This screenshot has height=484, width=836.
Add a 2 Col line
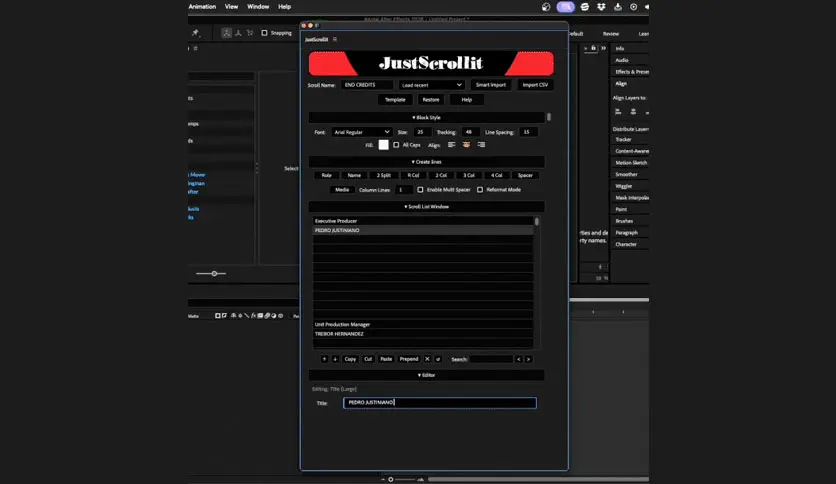click(441, 175)
